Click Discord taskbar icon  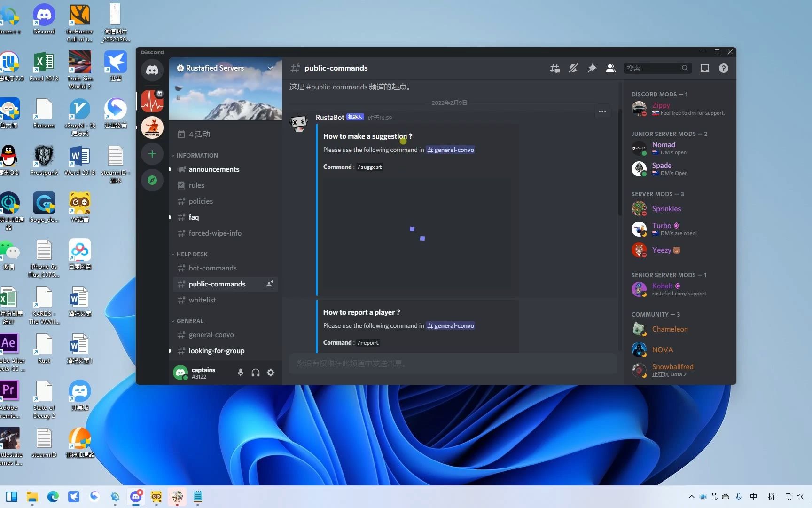coord(136,497)
